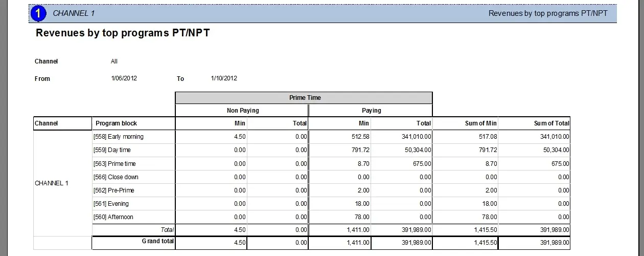
Task: Click the [560] Afternoon program block
Action: [x=113, y=217]
